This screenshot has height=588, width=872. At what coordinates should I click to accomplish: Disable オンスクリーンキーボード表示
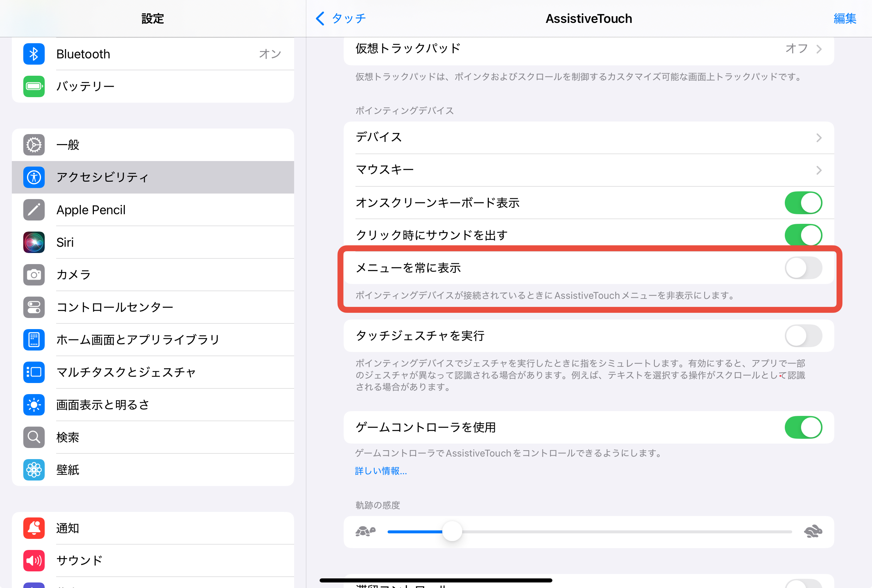tap(803, 203)
